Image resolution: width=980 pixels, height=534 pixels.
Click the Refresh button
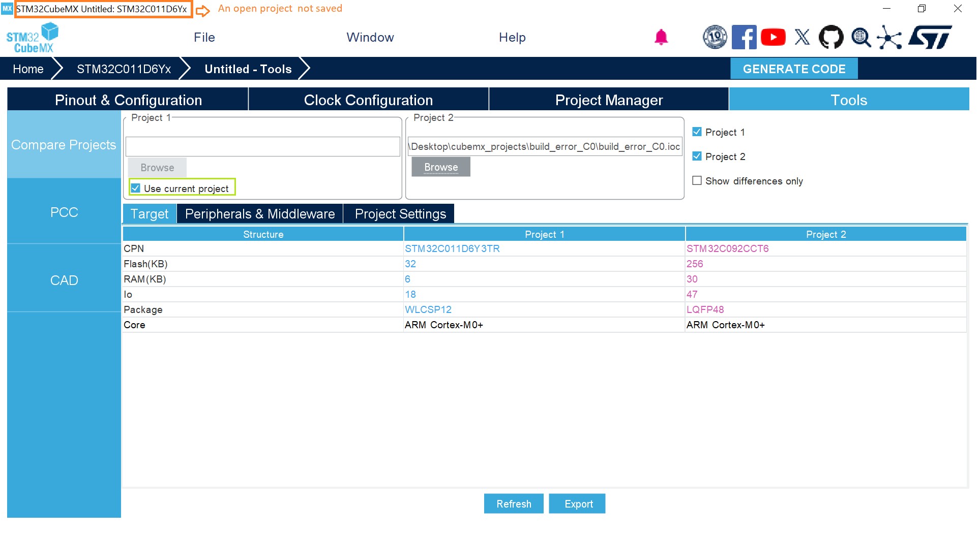click(x=514, y=504)
